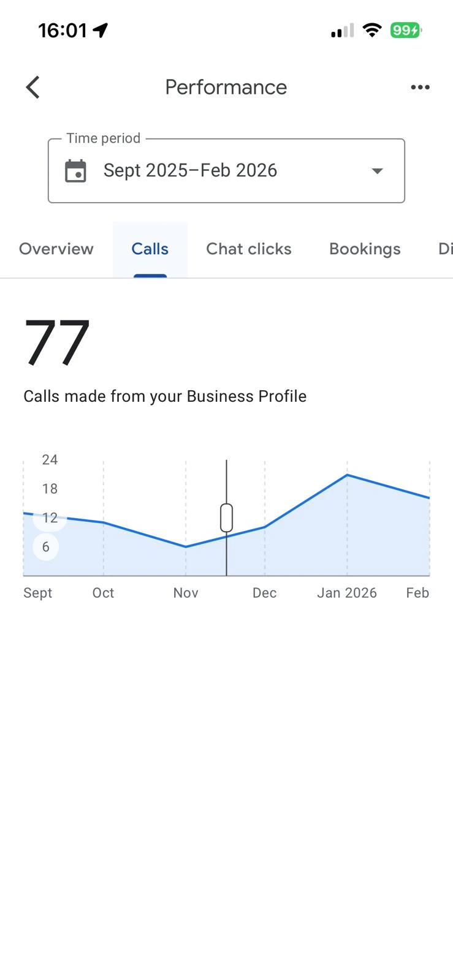
Task: Expand the Time period dropdown arrow
Action: [377, 171]
